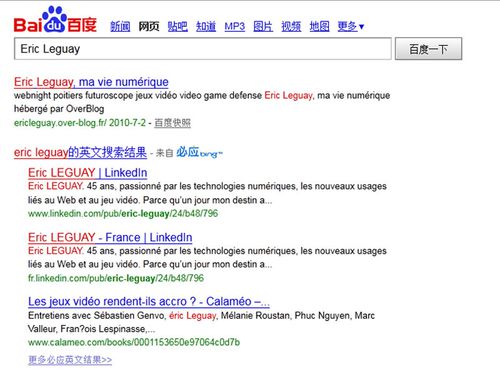This screenshot has height=375, width=500.
Task: Click the Baidu logo
Action: coord(55,19)
